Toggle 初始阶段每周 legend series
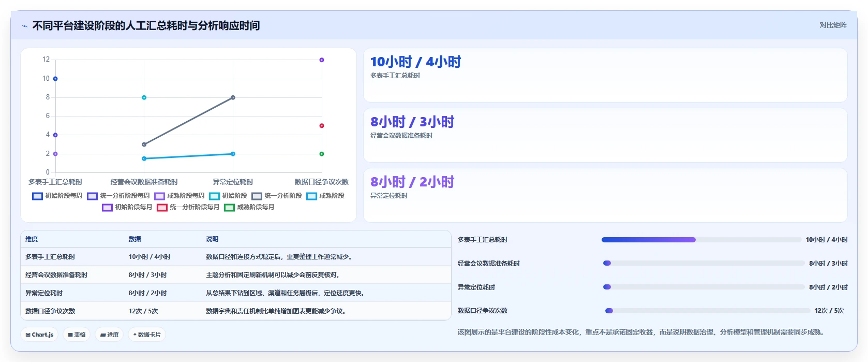 tap(57, 196)
